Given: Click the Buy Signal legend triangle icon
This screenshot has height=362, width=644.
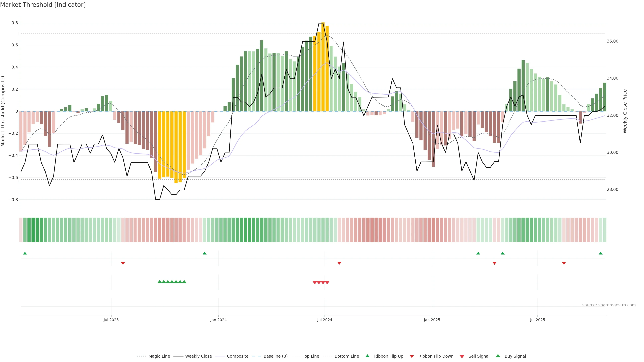Looking at the screenshot, I should click(498, 356).
